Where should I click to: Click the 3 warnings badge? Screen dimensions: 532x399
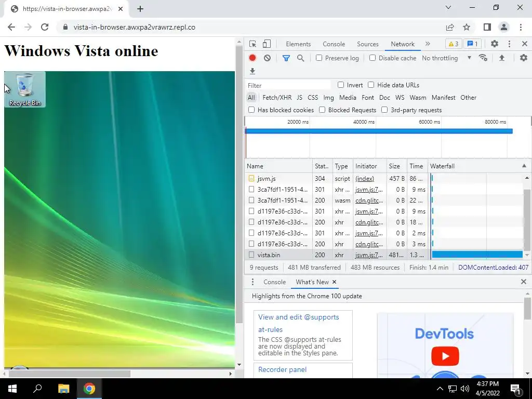[454, 44]
